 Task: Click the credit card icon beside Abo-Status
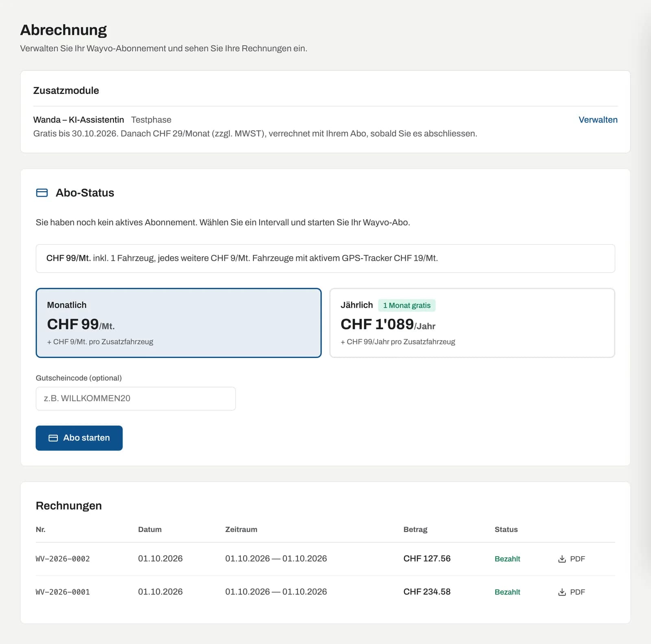[x=42, y=193]
